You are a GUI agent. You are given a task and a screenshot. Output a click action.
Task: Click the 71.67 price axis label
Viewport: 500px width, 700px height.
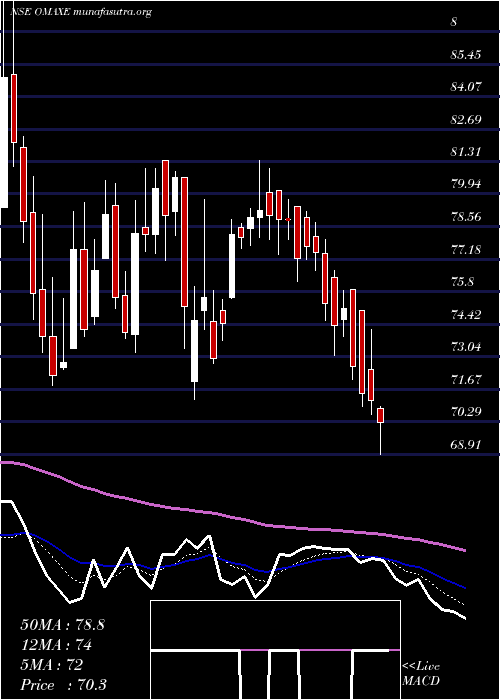[x=466, y=379]
